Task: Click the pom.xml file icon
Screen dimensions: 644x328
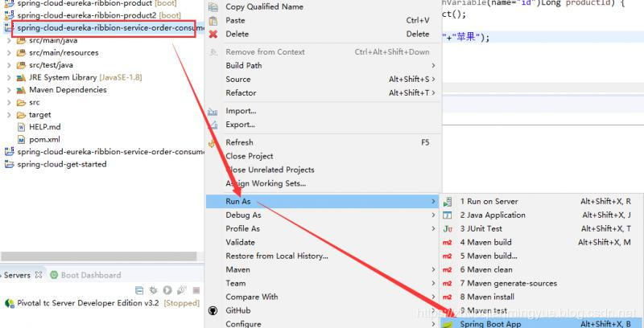Action: (x=22, y=139)
